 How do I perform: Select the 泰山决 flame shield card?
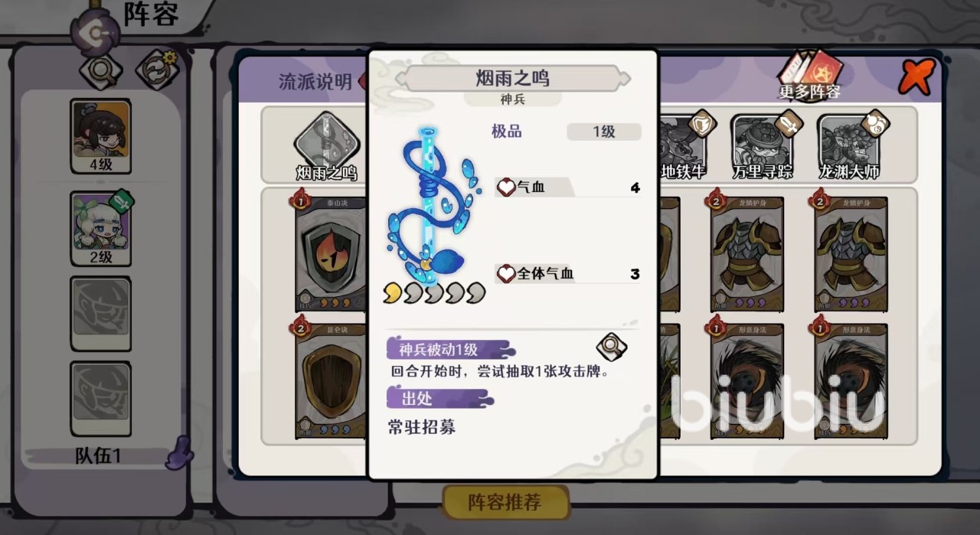point(331,251)
